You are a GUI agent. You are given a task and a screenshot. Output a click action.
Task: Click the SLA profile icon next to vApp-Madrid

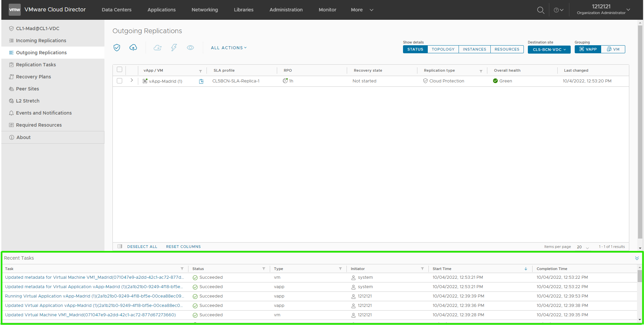pos(201,81)
